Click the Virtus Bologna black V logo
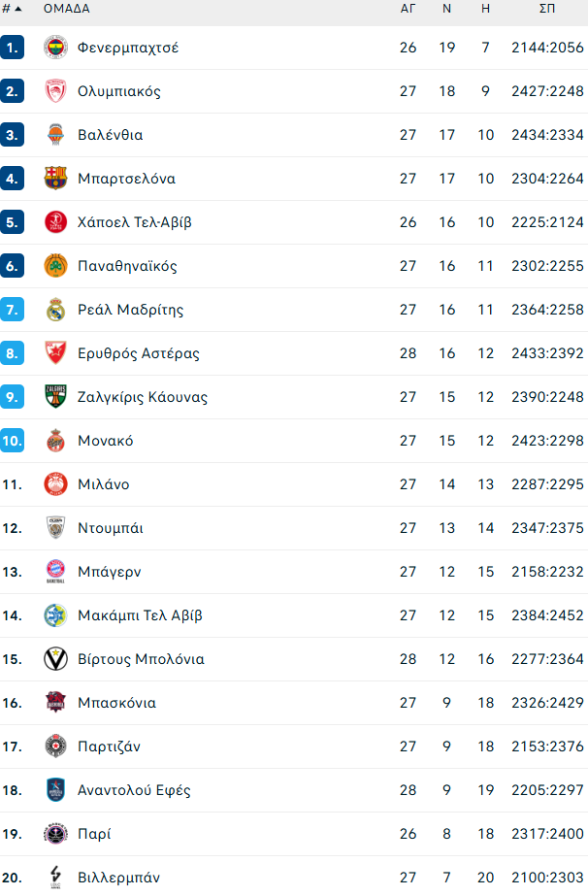 (x=55, y=659)
